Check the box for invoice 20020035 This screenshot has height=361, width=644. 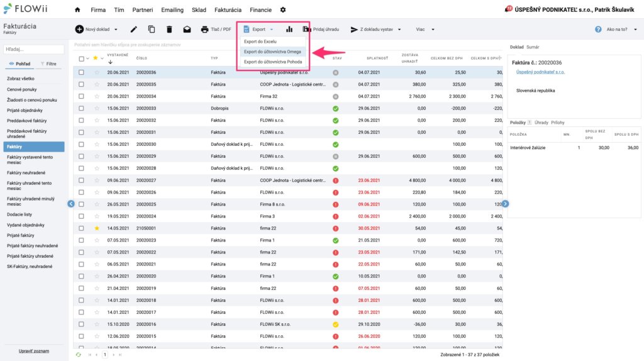81,84
